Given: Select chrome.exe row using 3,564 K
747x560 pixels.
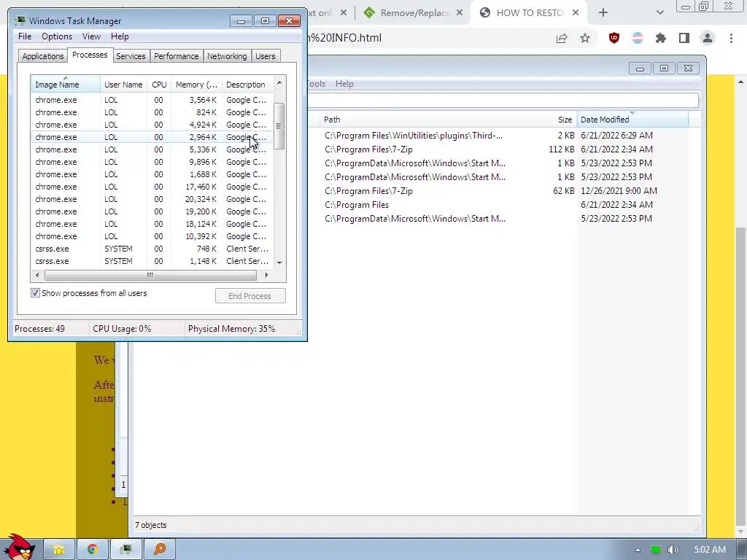Looking at the screenshot, I should (152, 100).
